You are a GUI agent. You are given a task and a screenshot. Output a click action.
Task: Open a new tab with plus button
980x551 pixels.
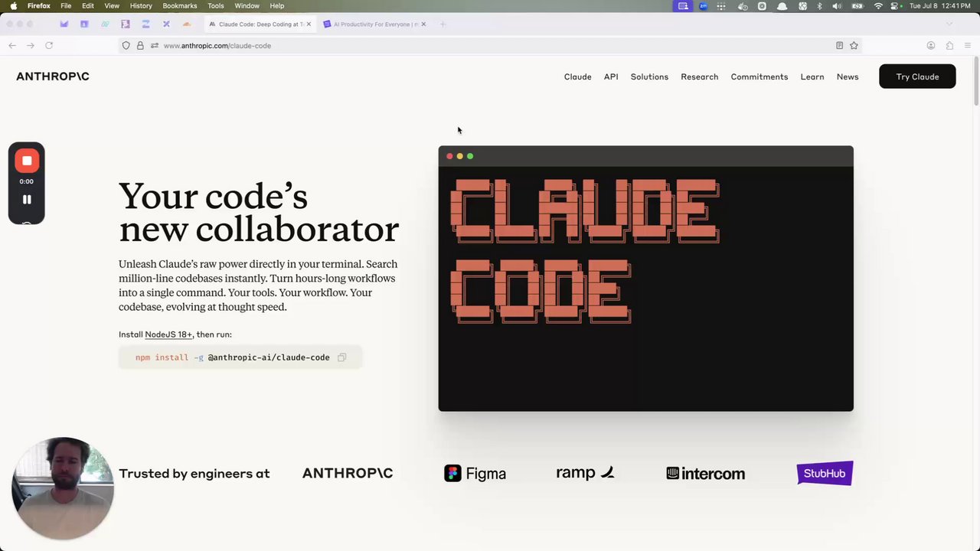tap(443, 24)
